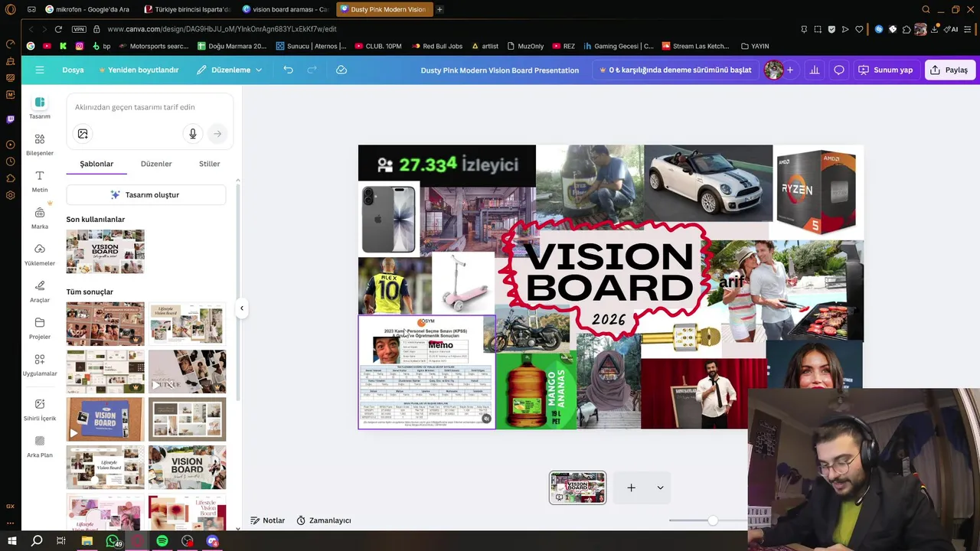Open Windows taskbar search
980x551 pixels.
click(x=37, y=541)
